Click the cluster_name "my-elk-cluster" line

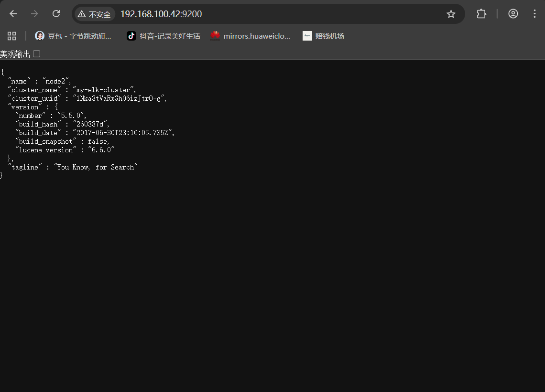click(72, 90)
